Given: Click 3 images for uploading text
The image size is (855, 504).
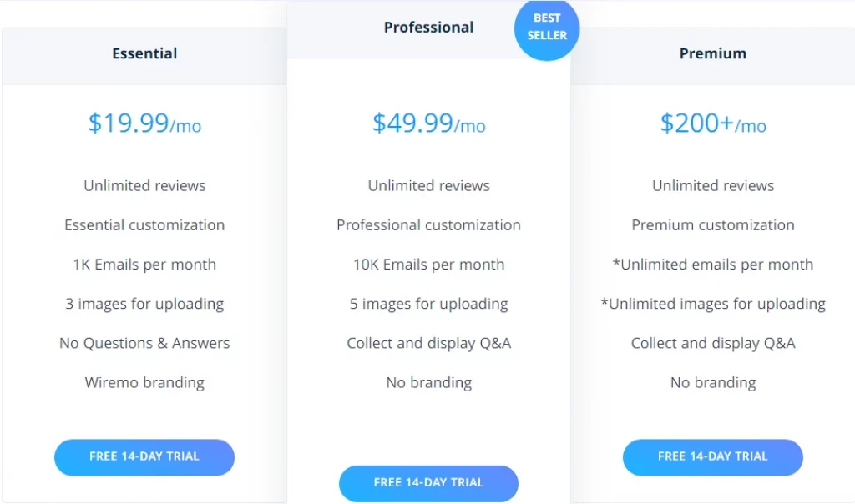Looking at the screenshot, I should [144, 304].
